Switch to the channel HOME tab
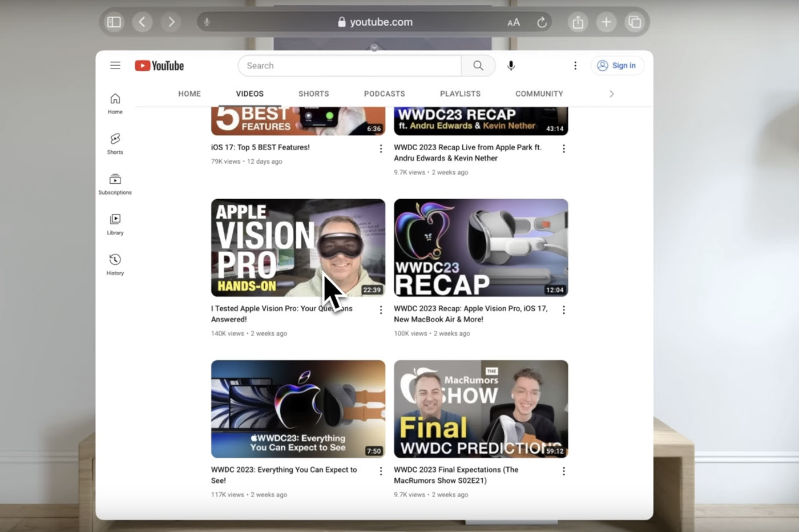This screenshot has height=532, width=799. pos(189,94)
